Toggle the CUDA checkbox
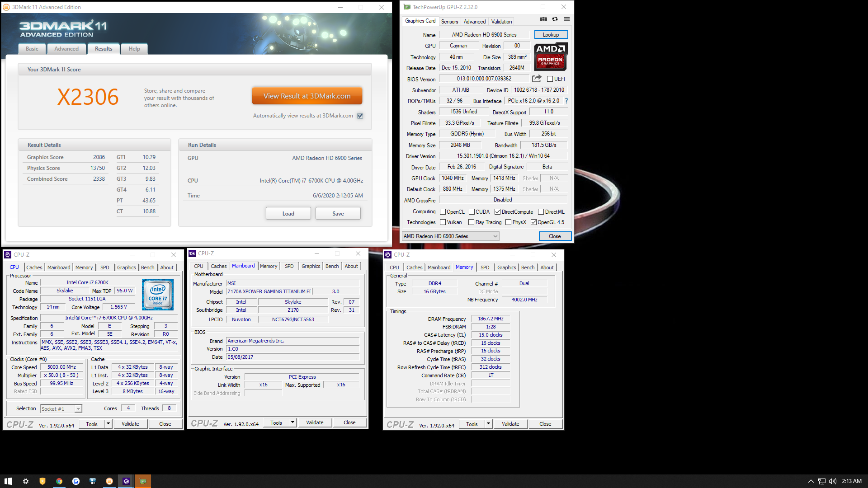This screenshot has height=488, width=868. point(472,212)
